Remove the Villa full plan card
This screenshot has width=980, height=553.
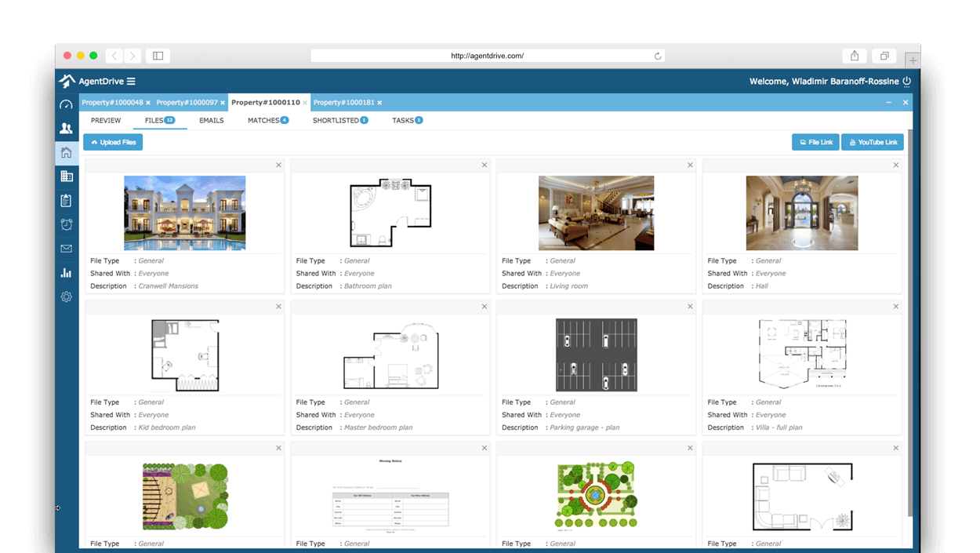point(896,307)
